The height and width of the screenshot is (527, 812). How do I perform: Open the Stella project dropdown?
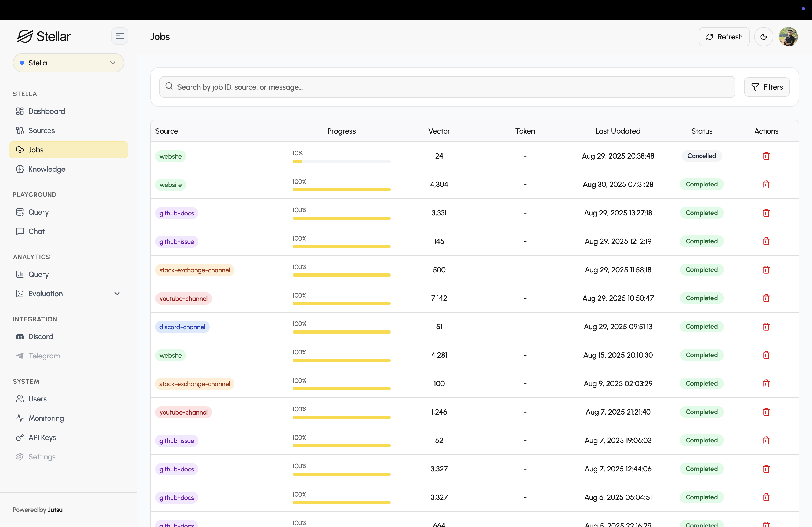pyautogui.click(x=68, y=63)
